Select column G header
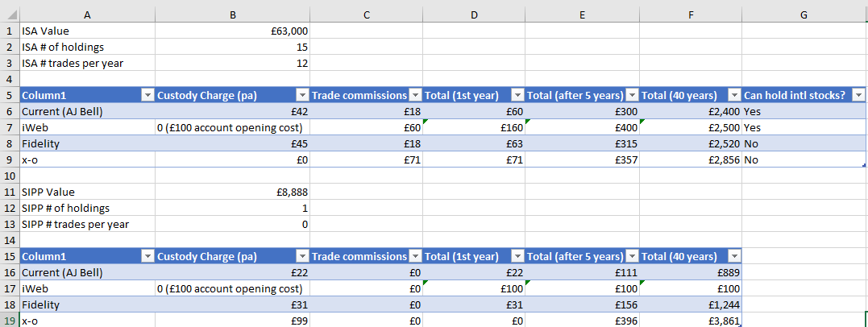 coord(804,15)
